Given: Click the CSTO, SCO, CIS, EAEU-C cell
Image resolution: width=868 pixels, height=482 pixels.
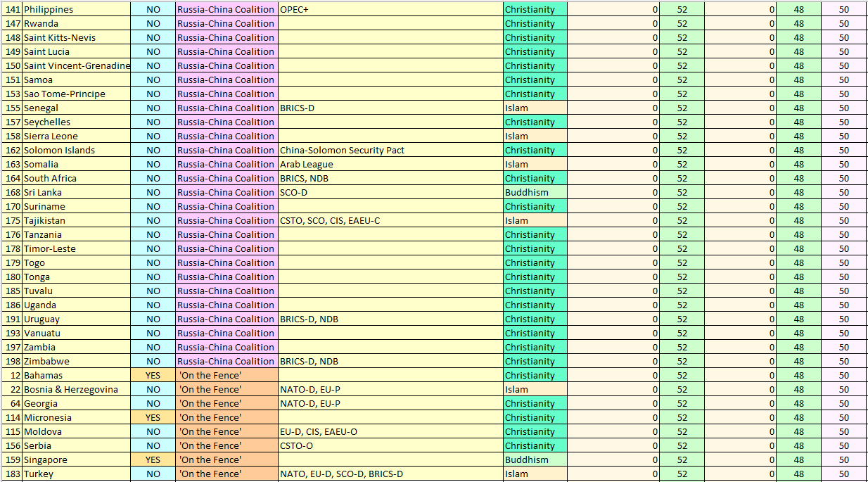Looking at the screenshot, I should (x=390, y=221).
